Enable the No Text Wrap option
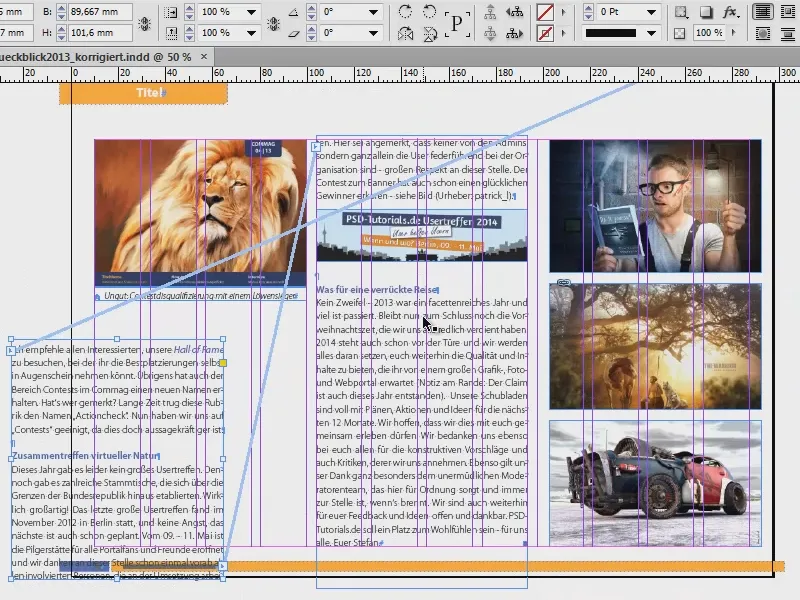 coord(763,10)
